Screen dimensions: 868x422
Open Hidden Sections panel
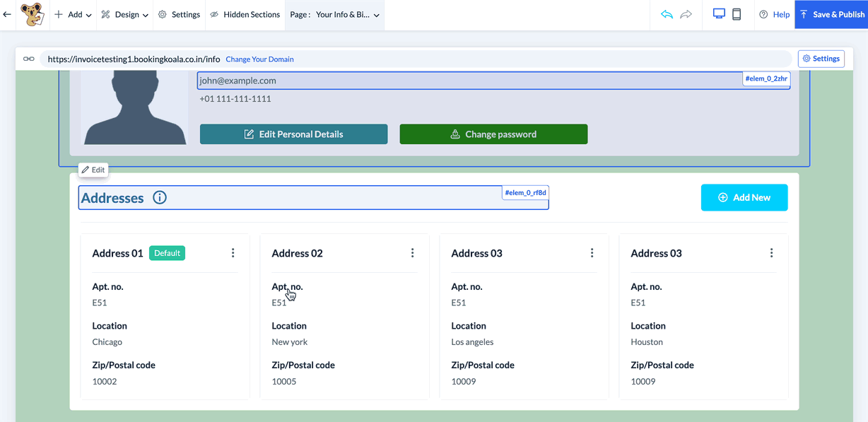(245, 14)
